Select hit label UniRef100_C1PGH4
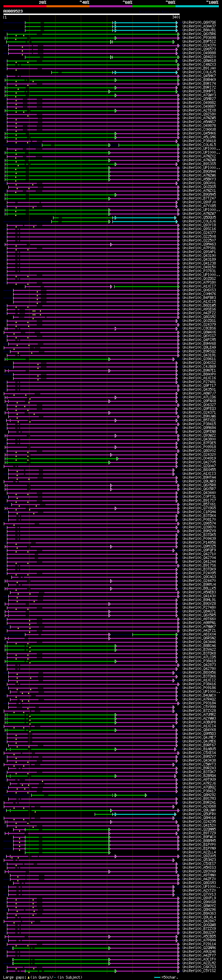This screenshot has height=980, width=222. 199,512
